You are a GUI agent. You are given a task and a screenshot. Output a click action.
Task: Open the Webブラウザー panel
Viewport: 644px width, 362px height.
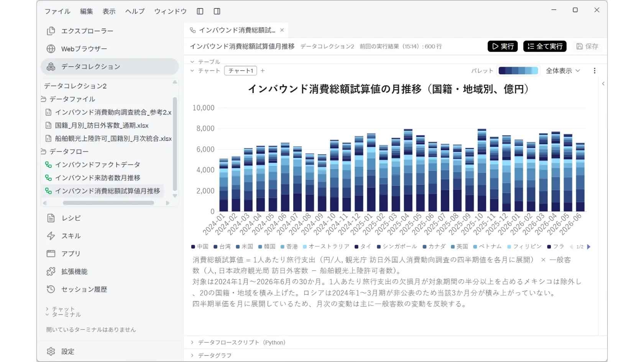pos(110,49)
